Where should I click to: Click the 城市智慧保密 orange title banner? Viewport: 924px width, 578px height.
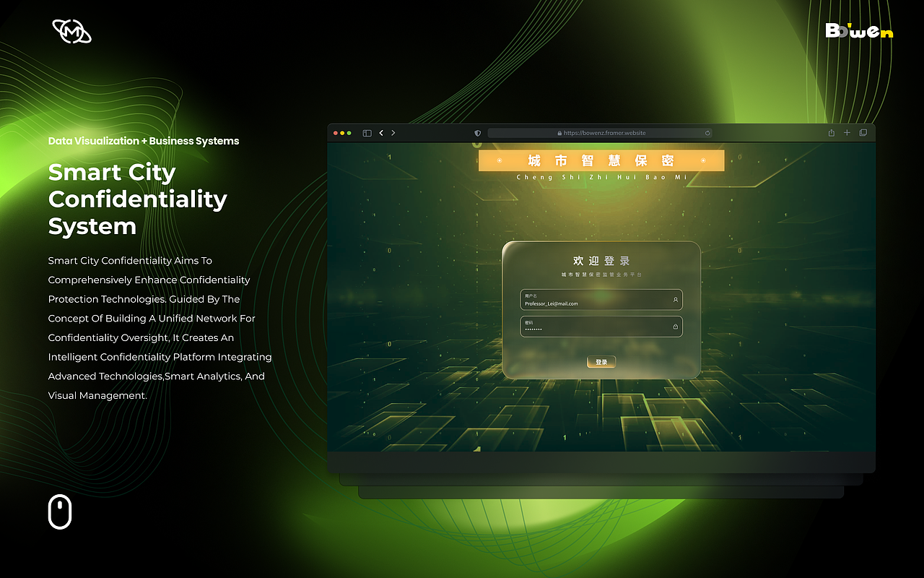pyautogui.click(x=601, y=160)
